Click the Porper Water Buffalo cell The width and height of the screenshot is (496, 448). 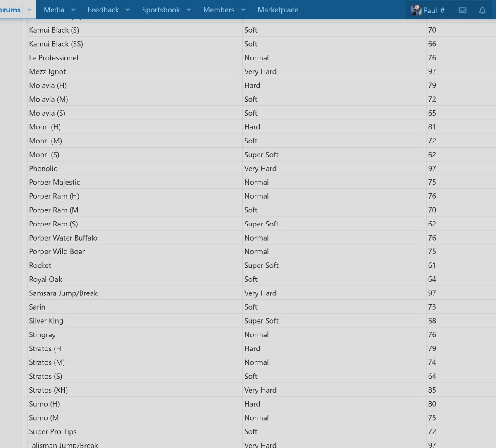(63, 238)
